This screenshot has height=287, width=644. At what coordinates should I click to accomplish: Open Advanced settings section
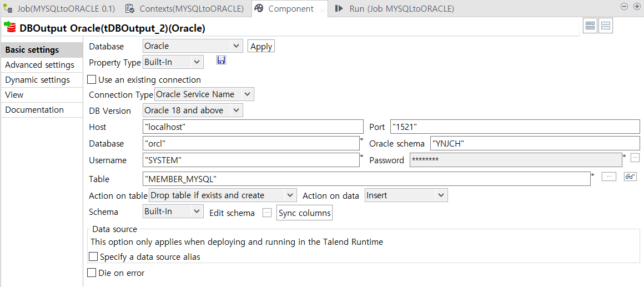click(x=40, y=65)
